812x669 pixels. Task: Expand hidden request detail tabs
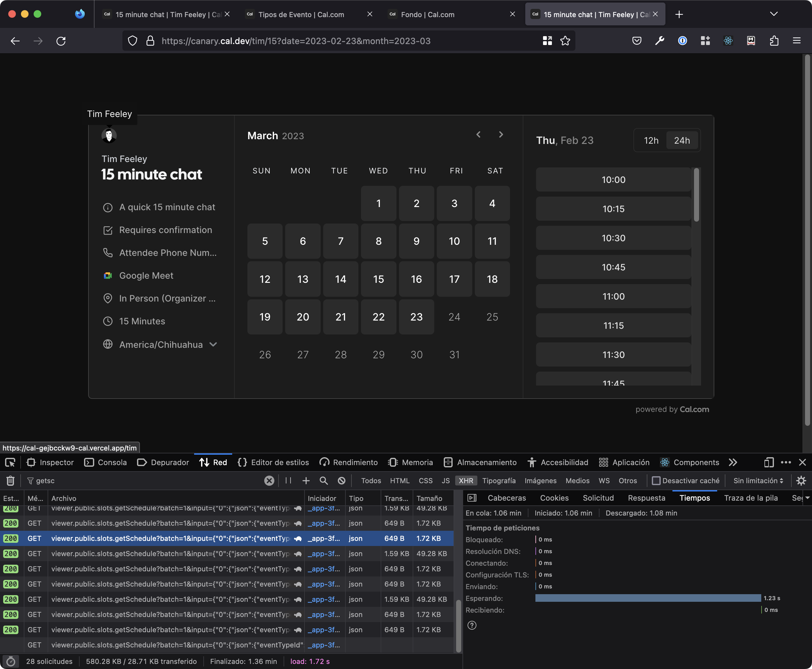(807, 498)
